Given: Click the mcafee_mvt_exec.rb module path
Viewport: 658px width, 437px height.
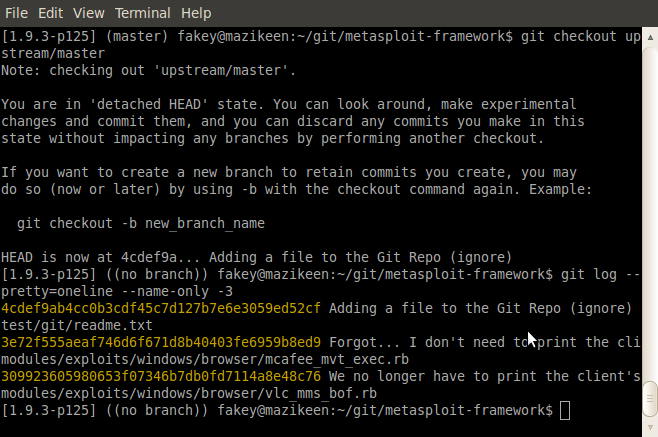Looking at the screenshot, I should pos(205,359).
